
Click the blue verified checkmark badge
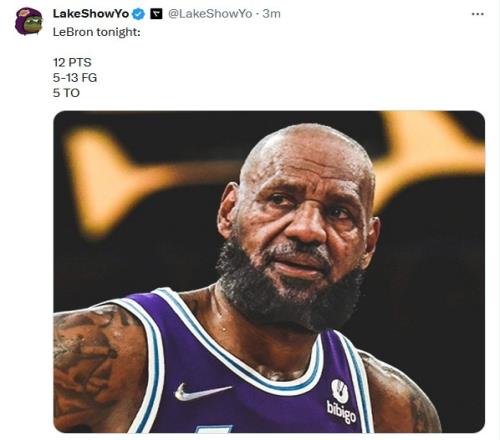click(x=139, y=14)
